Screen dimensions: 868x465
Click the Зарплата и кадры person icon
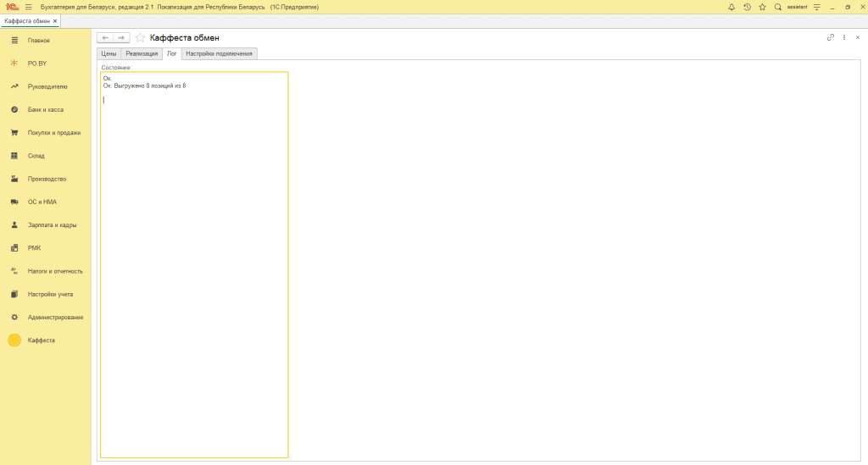tap(14, 225)
